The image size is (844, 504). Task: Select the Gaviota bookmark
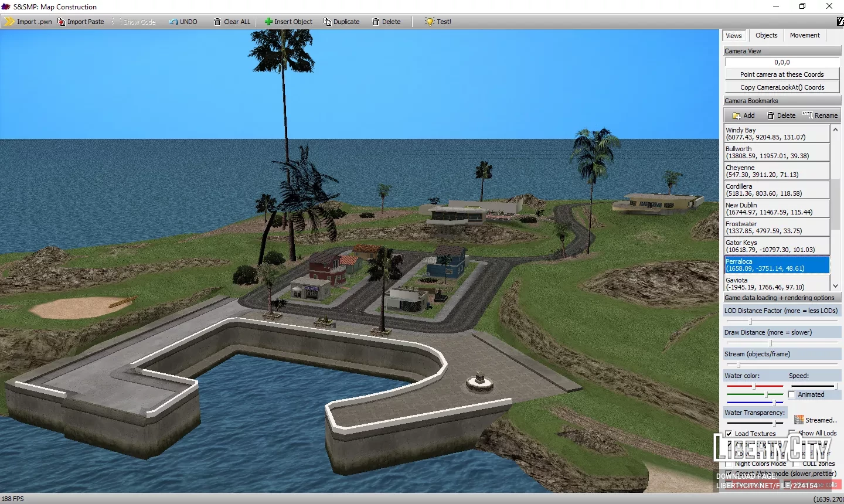tap(777, 283)
